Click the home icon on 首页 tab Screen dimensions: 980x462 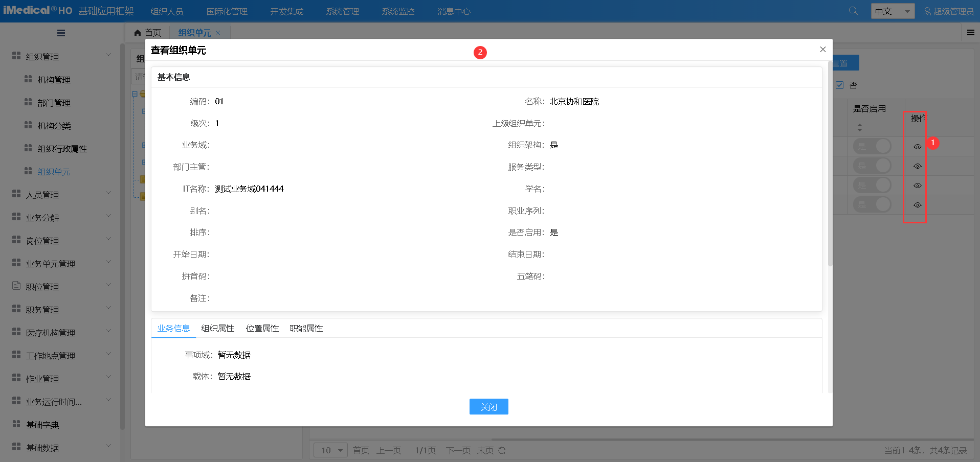pyautogui.click(x=138, y=33)
